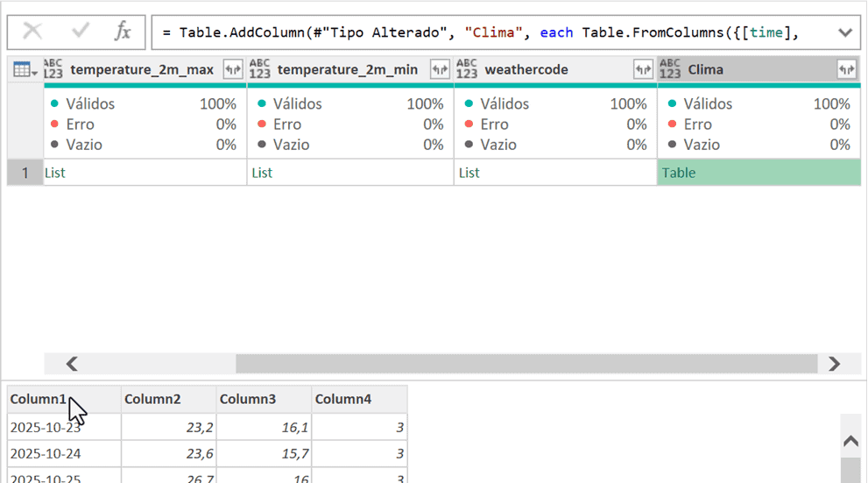This screenshot has width=868, height=483.
Task: Open the List link under weathercode
Action: point(469,173)
